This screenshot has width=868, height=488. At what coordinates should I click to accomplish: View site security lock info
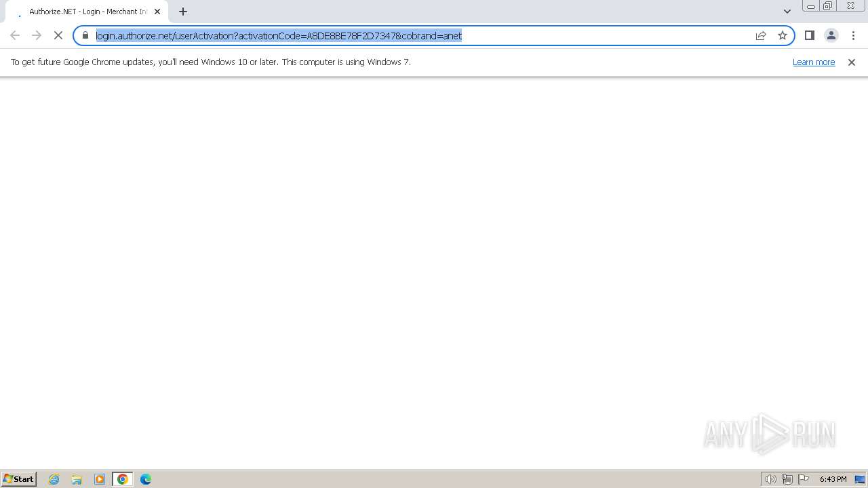coord(85,35)
